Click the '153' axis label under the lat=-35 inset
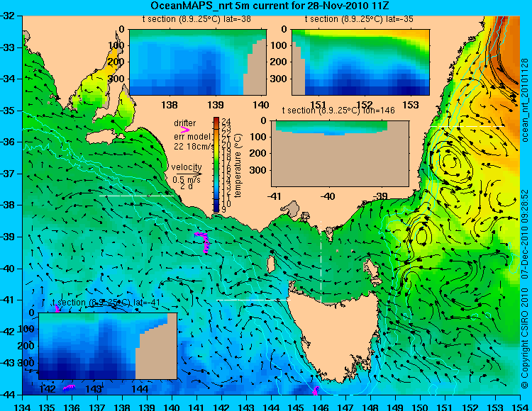 click(411, 105)
